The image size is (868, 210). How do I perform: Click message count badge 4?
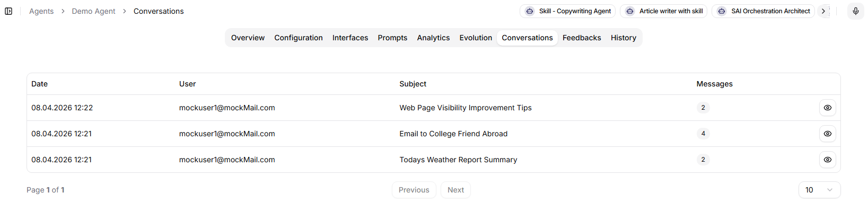[703, 134]
